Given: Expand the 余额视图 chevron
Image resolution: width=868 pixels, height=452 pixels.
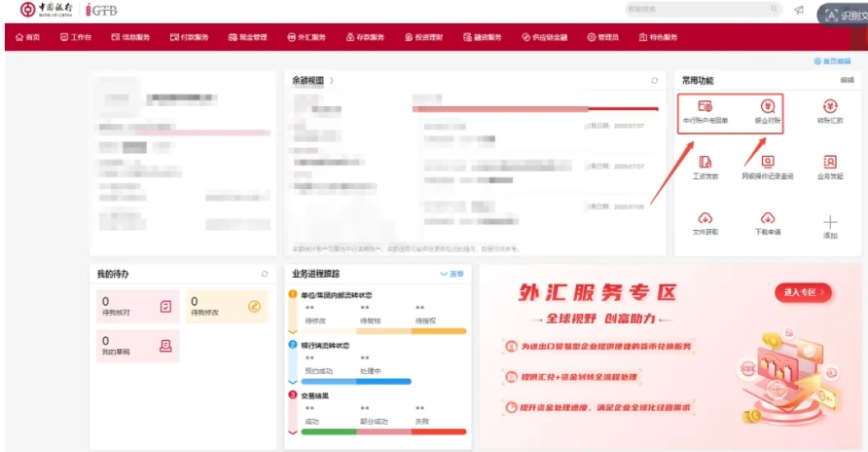Looking at the screenshot, I should (332, 80).
